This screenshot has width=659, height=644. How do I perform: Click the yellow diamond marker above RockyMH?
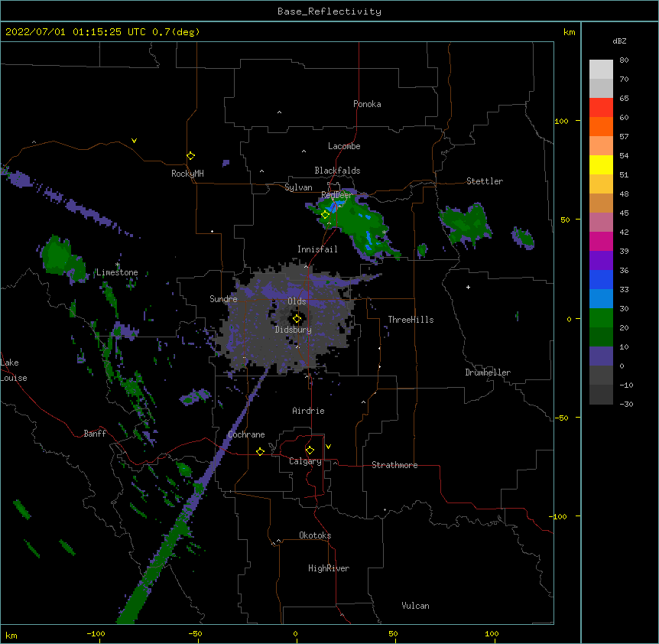coord(190,156)
